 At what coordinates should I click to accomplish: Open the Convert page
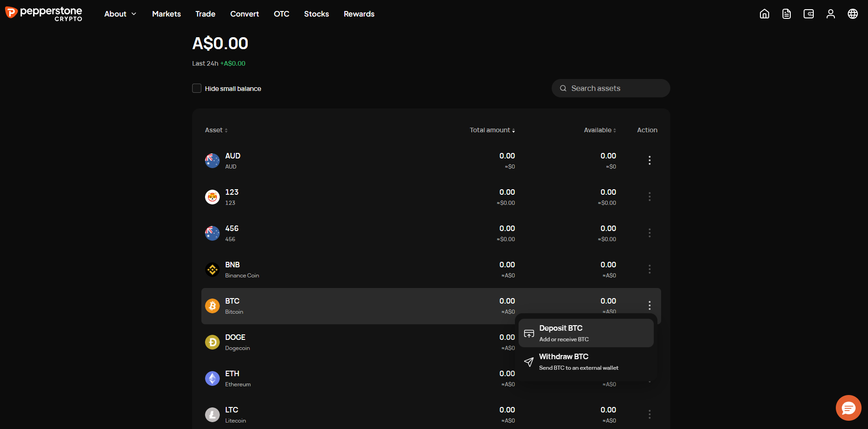[x=245, y=14]
